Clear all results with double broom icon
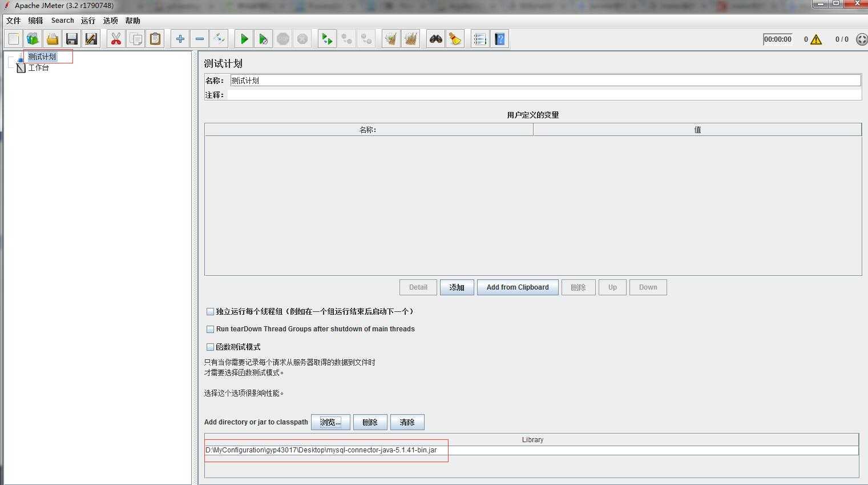The width and height of the screenshot is (868, 485). coord(410,39)
